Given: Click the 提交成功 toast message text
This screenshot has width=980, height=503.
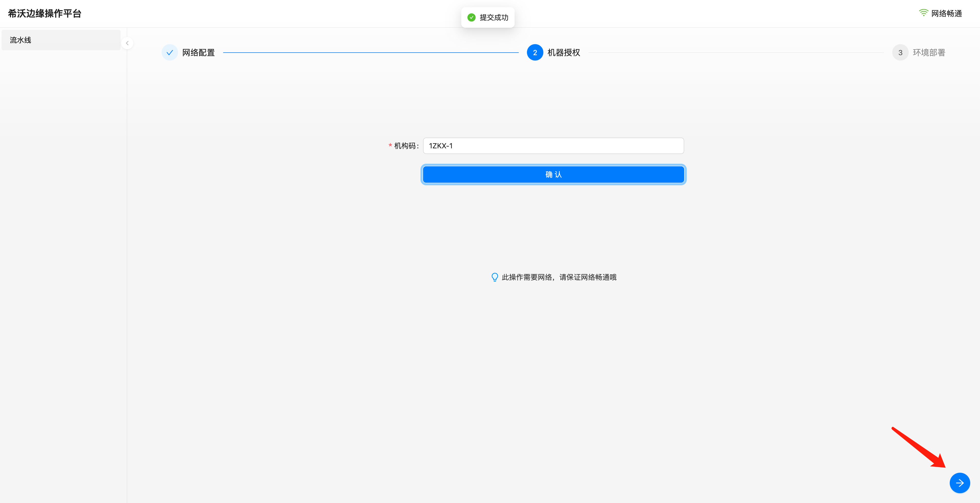Looking at the screenshot, I should point(494,17).
